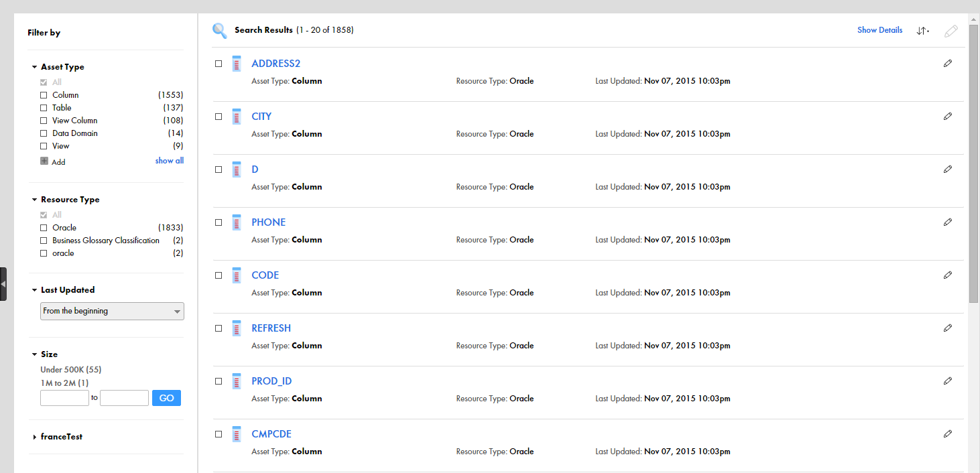The image size is (980, 473).
Task: Edit the CODE result with its pencil icon
Action: pos(947,275)
